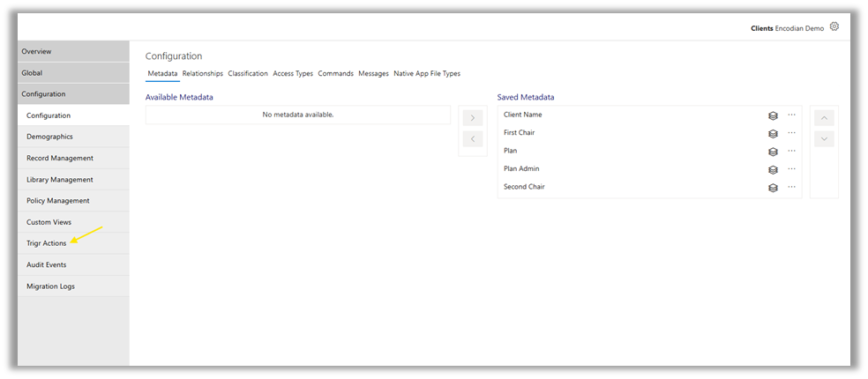Screen dimensions: 868x379
Task: Click the layers icon for Client Name
Action: pos(773,115)
